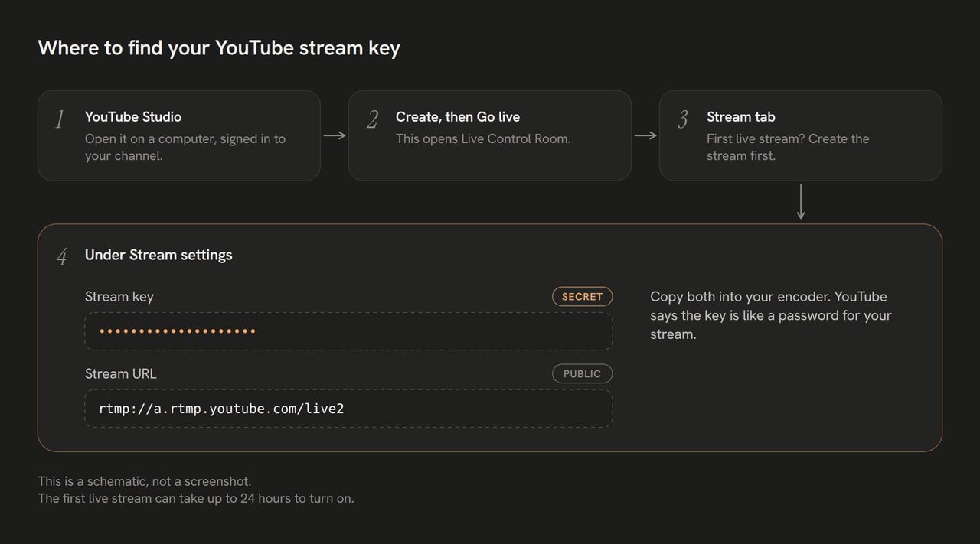
Task: Click the SECRET badge beside Stream key
Action: [x=582, y=296]
